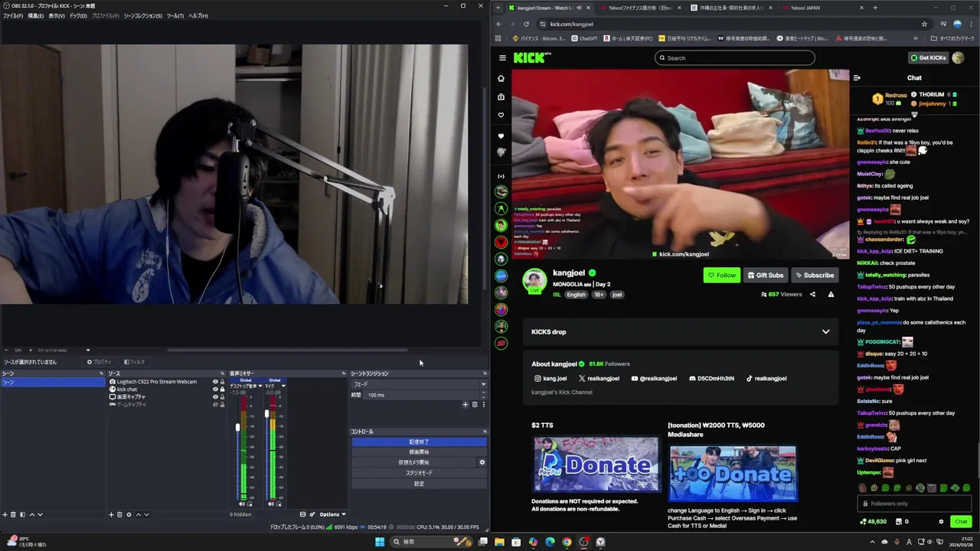
Task: Collapse the Kick chat panel arrow icon
Action: tap(857, 77)
